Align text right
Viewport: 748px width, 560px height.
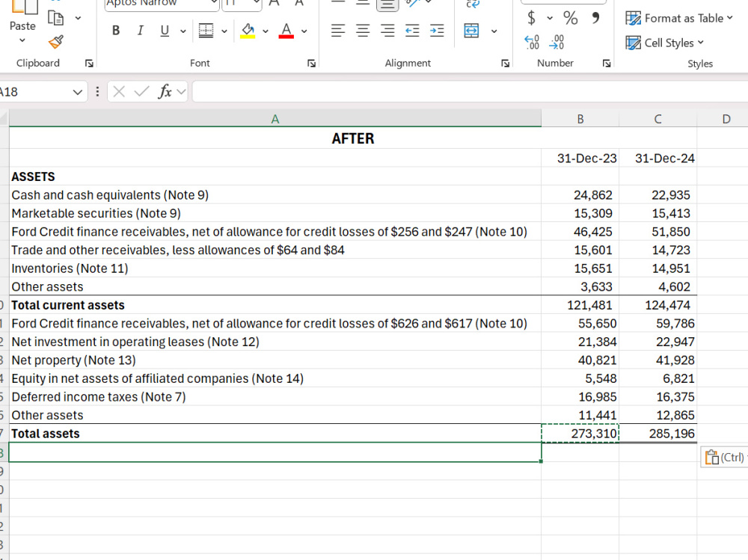pyautogui.click(x=387, y=31)
